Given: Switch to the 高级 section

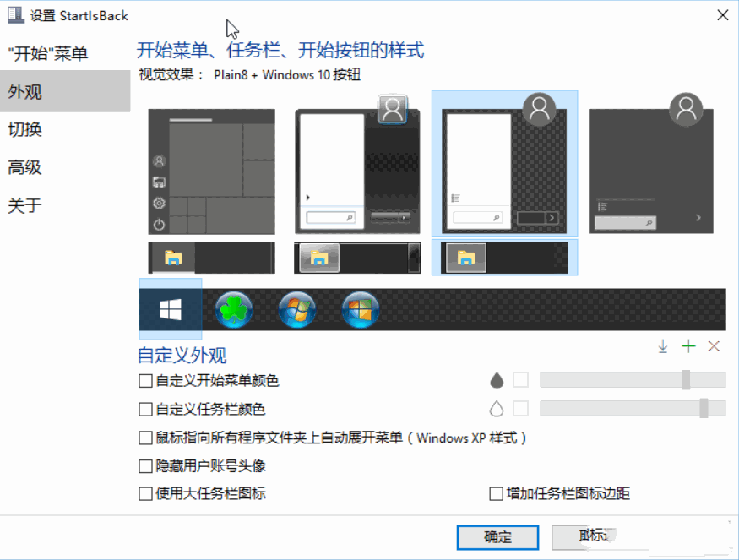Looking at the screenshot, I should click(25, 167).
